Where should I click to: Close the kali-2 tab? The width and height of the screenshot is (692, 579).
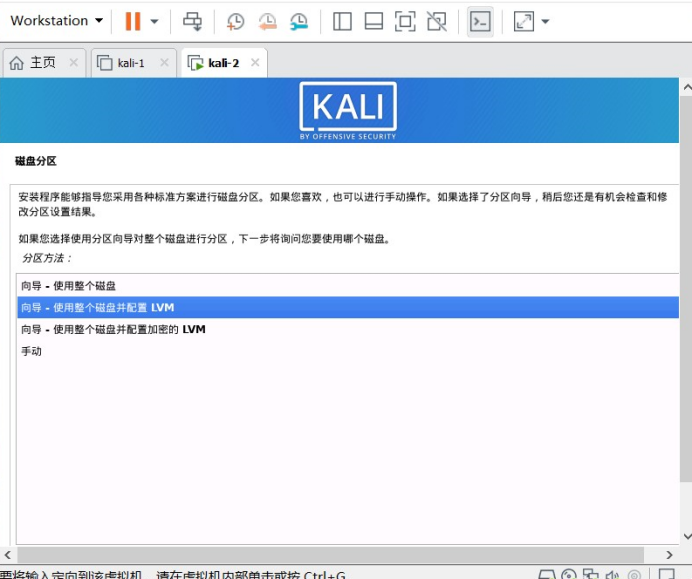click(255, 63)
